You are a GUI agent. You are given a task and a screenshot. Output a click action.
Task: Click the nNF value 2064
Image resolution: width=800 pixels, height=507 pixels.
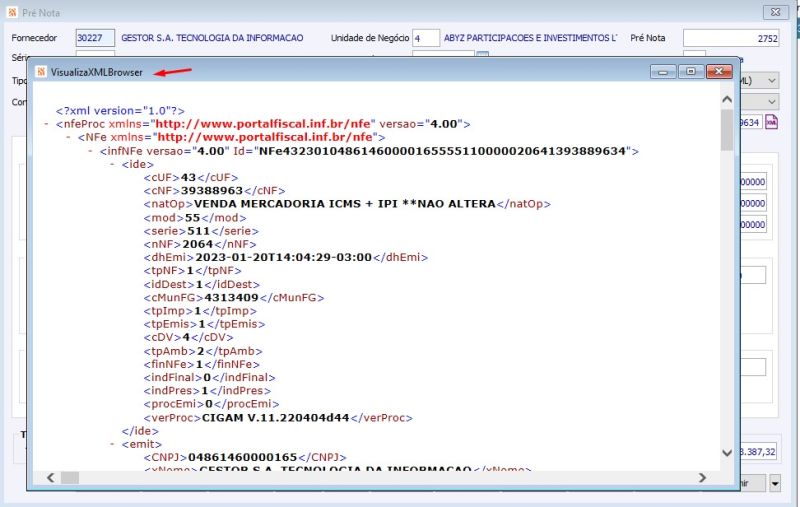197,244
